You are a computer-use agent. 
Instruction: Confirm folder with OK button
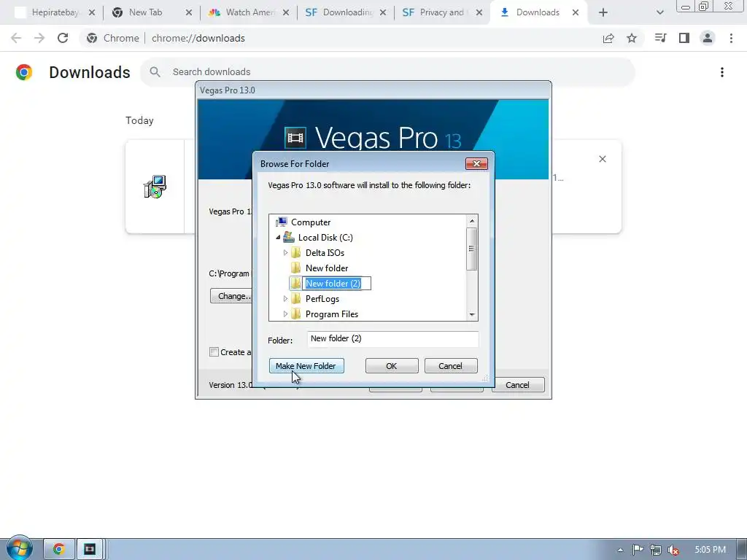click(x=392, y=366)
